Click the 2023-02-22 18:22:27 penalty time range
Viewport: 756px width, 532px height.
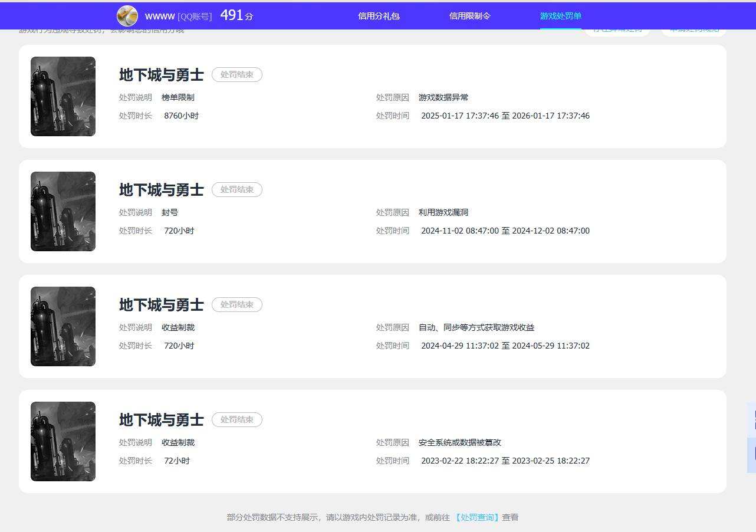pos(505,461)
